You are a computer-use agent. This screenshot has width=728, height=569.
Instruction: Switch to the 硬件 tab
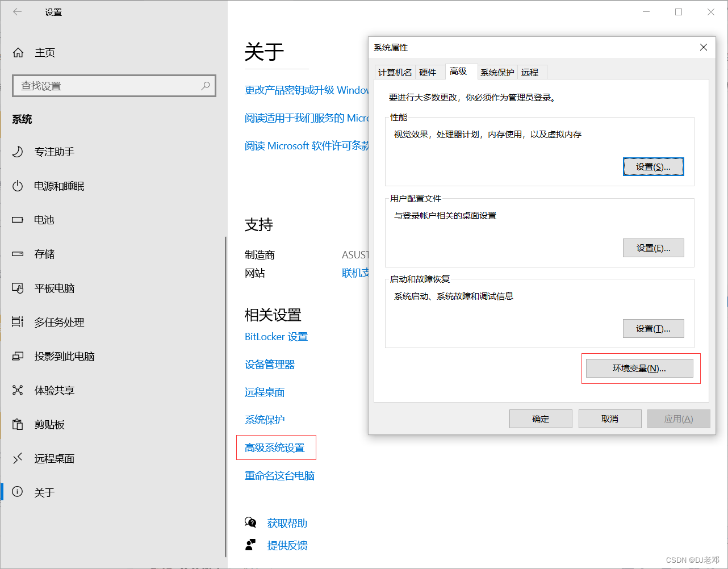click(x=430, y=72)
